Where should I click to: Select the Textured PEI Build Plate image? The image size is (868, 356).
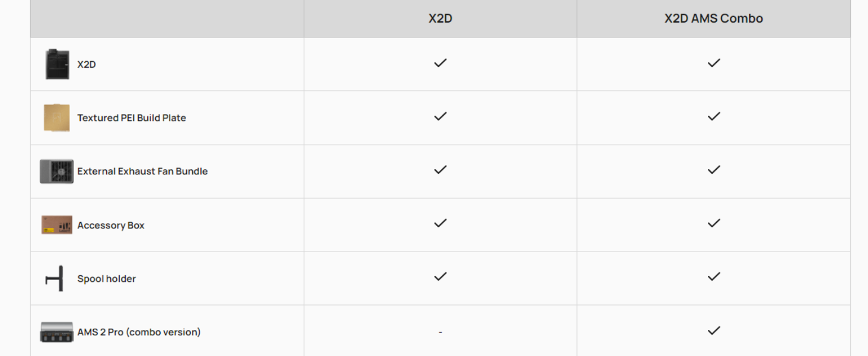[57, 117]
